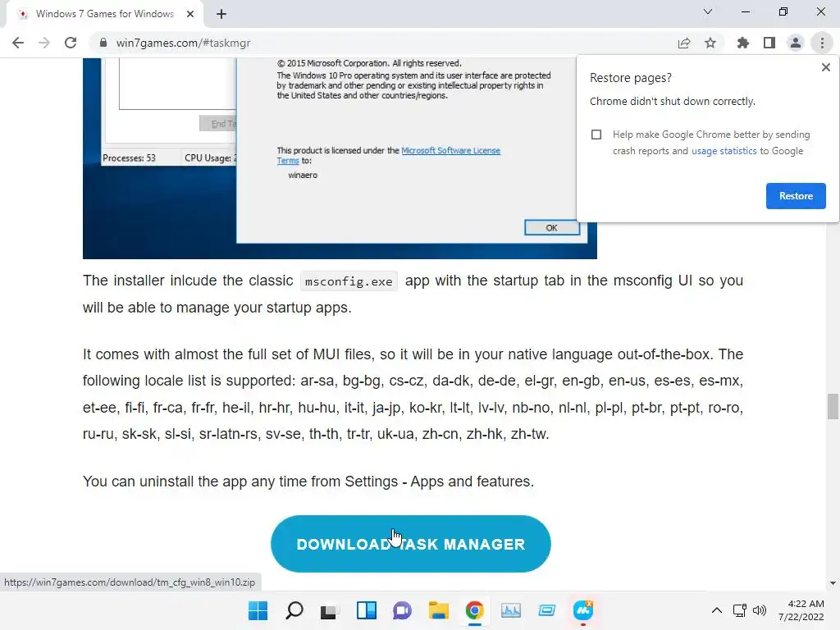
Task: Open the network tray icon
Action: point(740,610)
